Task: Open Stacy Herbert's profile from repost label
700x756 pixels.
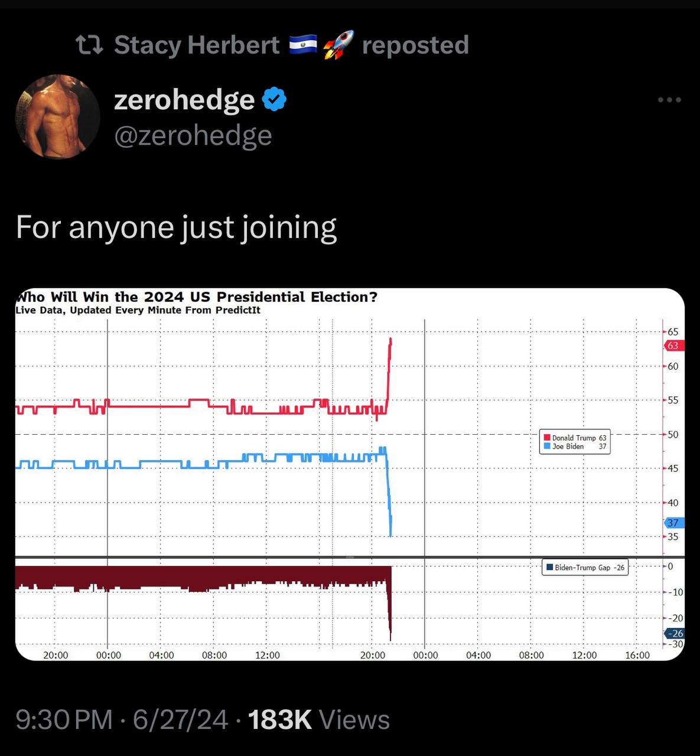Action: click(x=197, y=45)
